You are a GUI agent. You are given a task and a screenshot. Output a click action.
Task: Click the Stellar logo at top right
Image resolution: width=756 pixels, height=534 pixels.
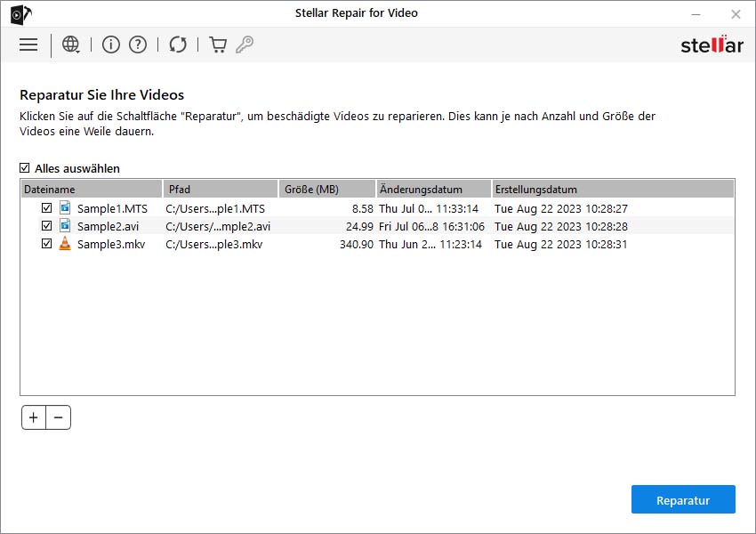click(x=712, y=45)
